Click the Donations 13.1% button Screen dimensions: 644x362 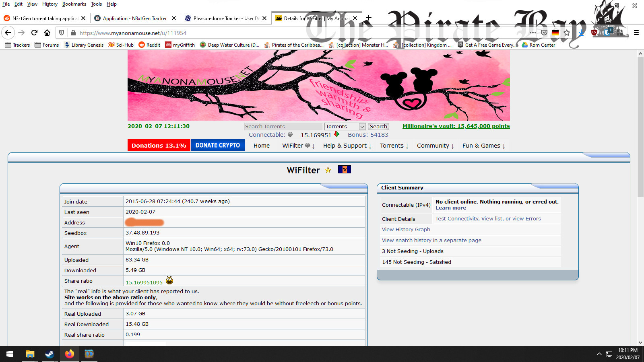(x=159, y=145)
